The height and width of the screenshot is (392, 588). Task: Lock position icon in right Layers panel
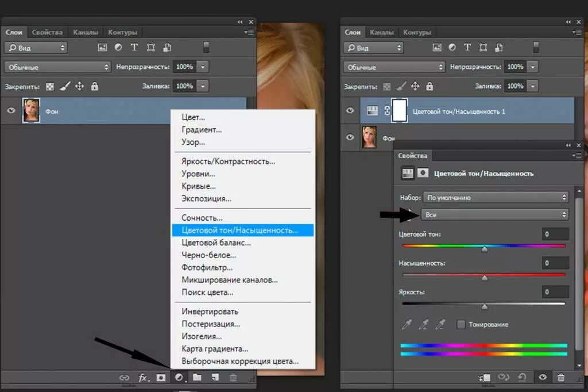pyautogui.click(x=415, y=86)
